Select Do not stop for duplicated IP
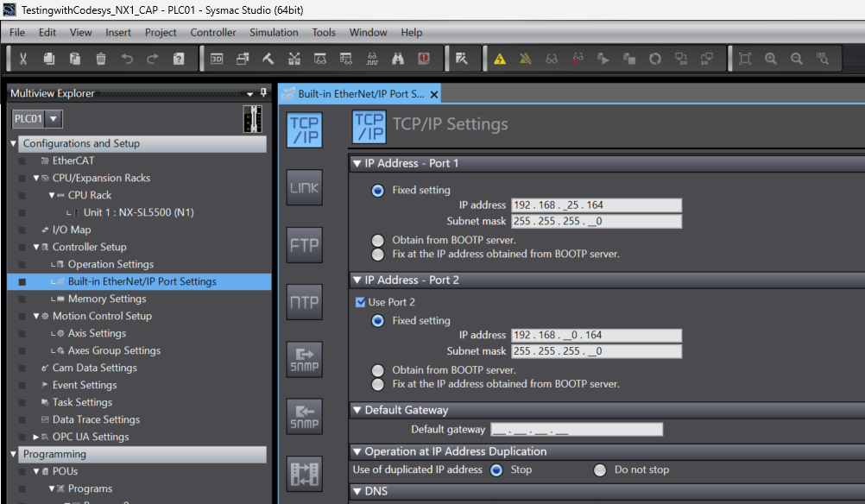Viewport: 865px width, 504px height. click(600, 470)
